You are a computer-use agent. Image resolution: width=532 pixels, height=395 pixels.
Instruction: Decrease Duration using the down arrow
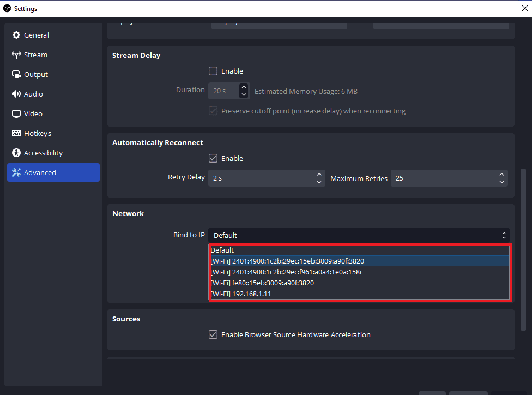(244, 93)
